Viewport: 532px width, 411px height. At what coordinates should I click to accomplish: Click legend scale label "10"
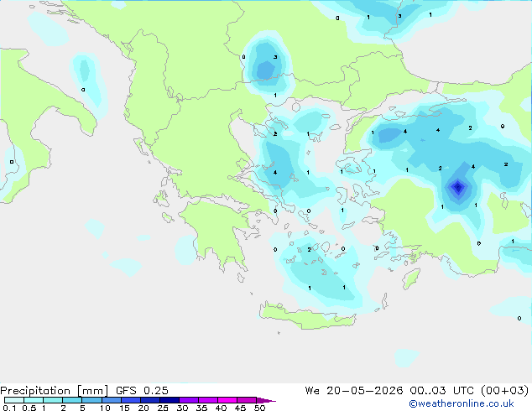(x=105, y=408)
